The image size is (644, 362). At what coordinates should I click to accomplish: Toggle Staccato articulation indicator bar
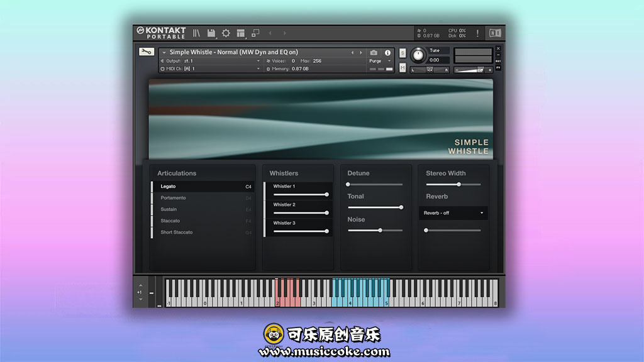152,221
